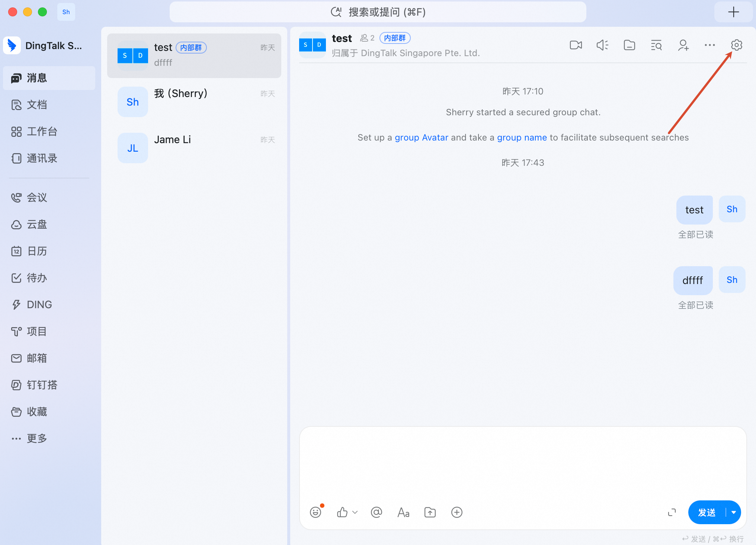Open 收藏 favorites
The height and width of the screenshot is (545, 756).
[x=49, y=412]
